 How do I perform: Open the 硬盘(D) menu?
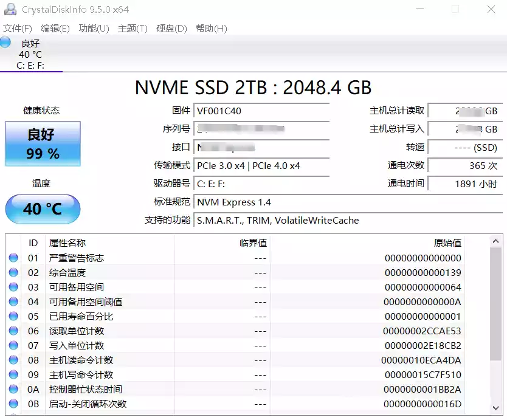(x=171, y=29)
